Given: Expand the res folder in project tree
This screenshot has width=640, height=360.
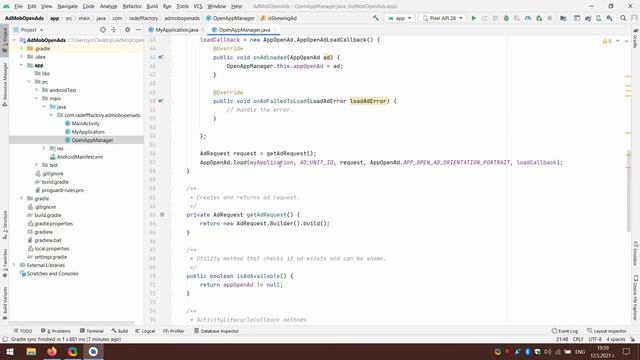Looking at the screenshot, I should 44,148.
